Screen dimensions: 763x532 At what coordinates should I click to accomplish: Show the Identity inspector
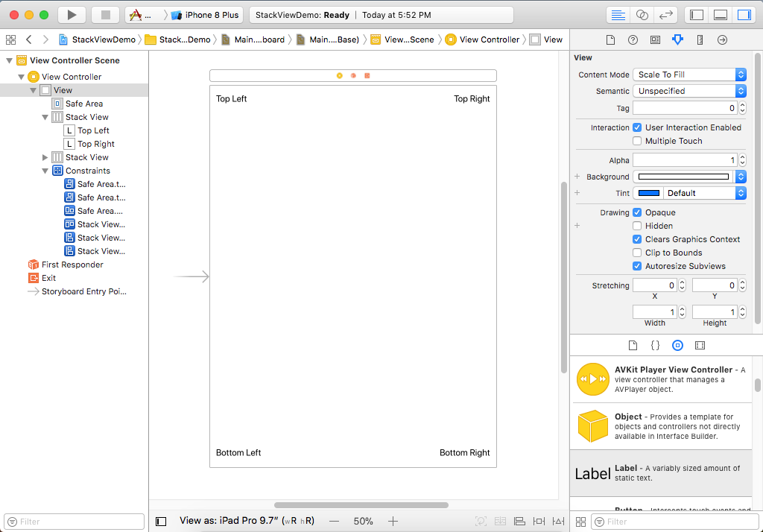point(655,40)
